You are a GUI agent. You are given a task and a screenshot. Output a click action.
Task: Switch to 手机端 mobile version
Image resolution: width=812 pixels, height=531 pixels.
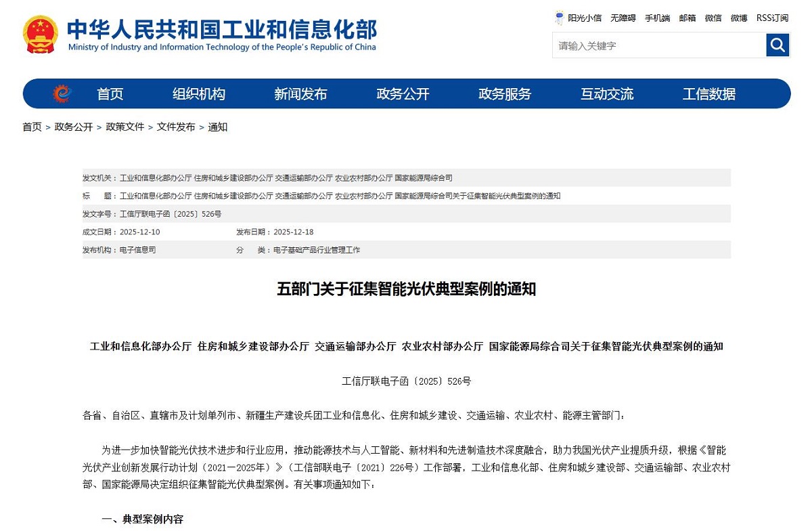(657, 18)
